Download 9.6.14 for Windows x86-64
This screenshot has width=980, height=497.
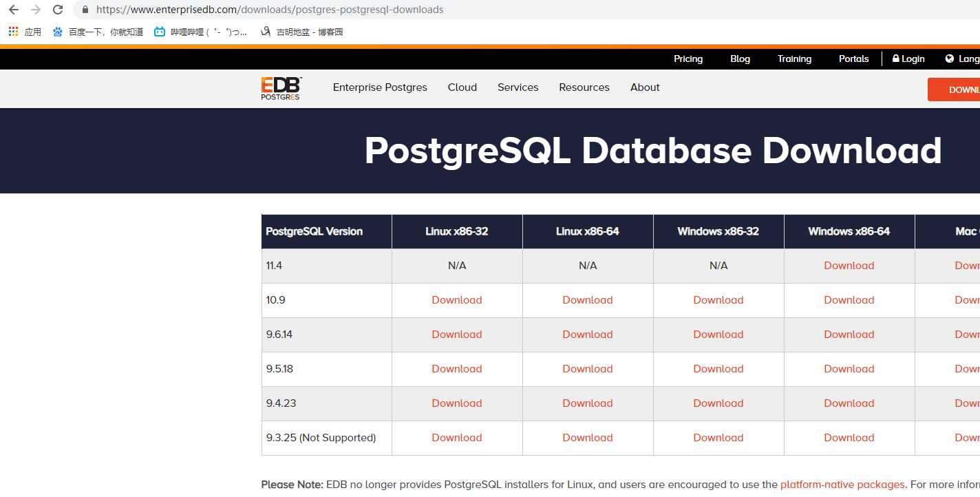[x=849, y=335]
